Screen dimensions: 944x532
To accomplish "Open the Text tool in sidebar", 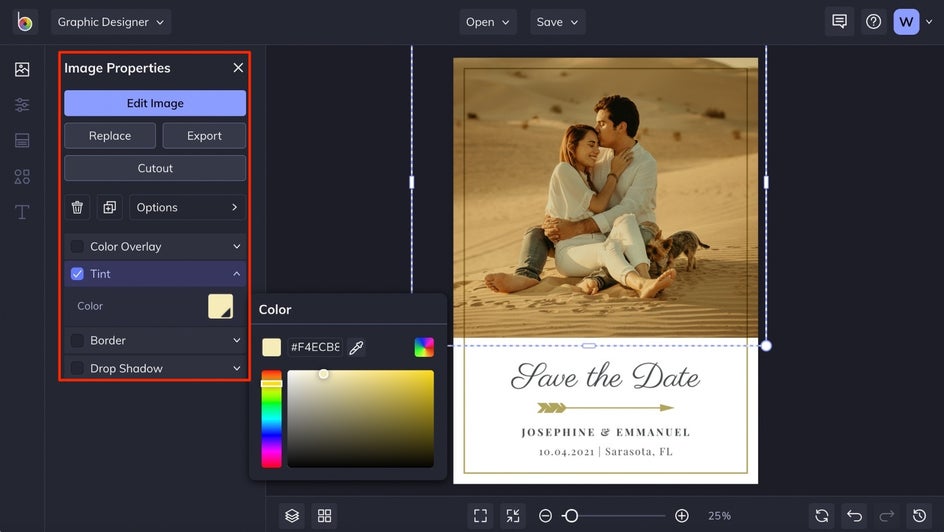I will 22,212.
